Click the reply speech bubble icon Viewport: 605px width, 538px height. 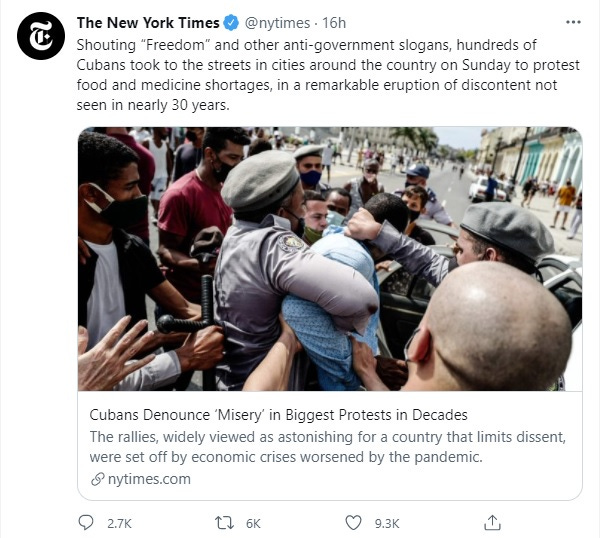85,523
